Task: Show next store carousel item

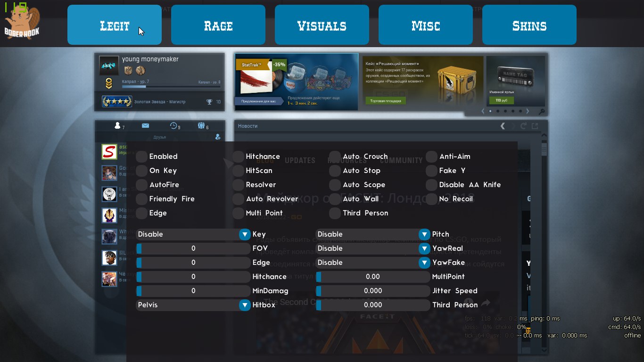Action: click(528, 111)
